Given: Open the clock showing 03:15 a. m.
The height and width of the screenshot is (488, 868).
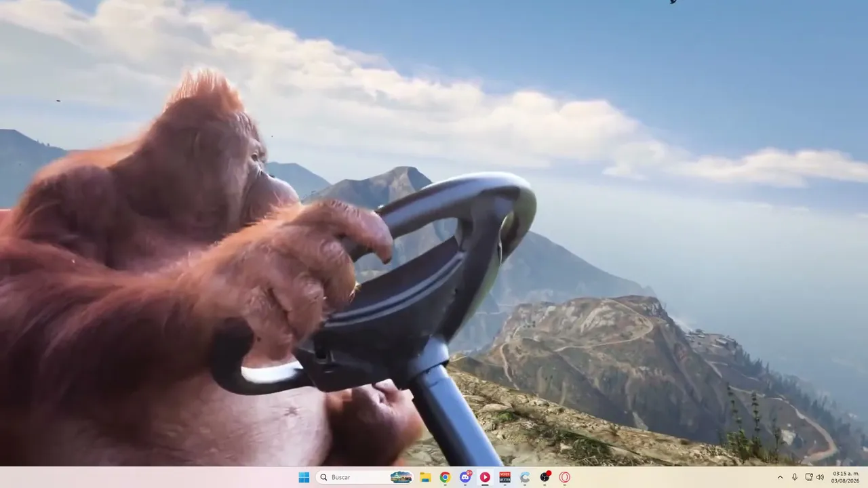Looking at the screenshot, I should click(846, 477).
